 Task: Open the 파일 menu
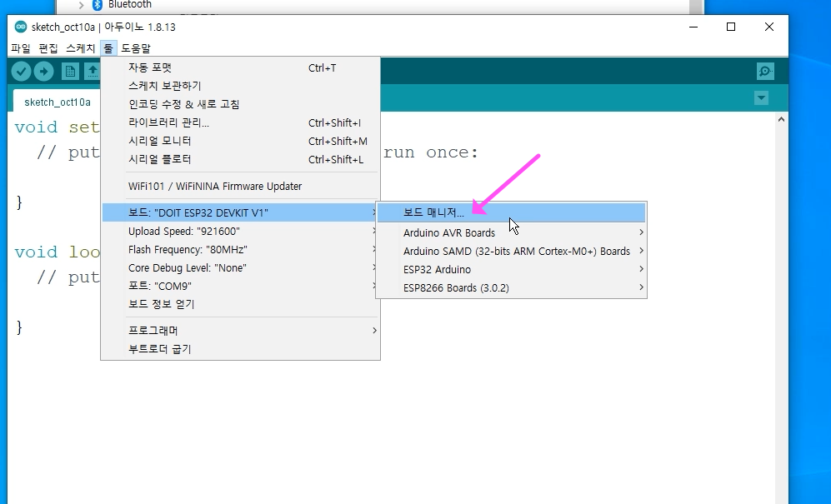point(21,48)
